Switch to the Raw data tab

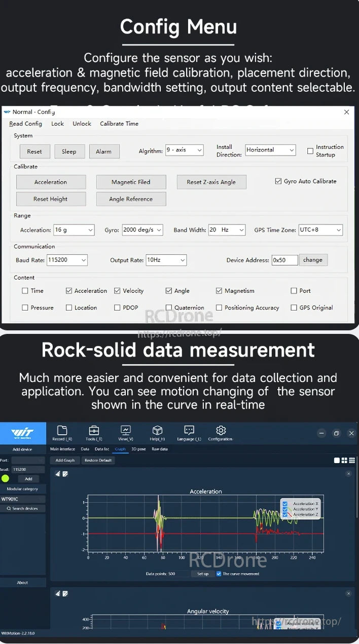click(x=160, y=449)
